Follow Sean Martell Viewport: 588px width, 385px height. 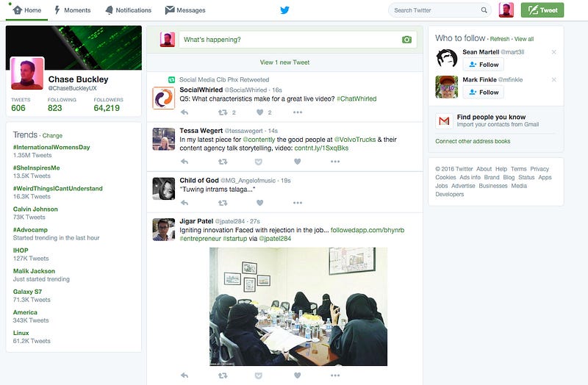(484, 65)
